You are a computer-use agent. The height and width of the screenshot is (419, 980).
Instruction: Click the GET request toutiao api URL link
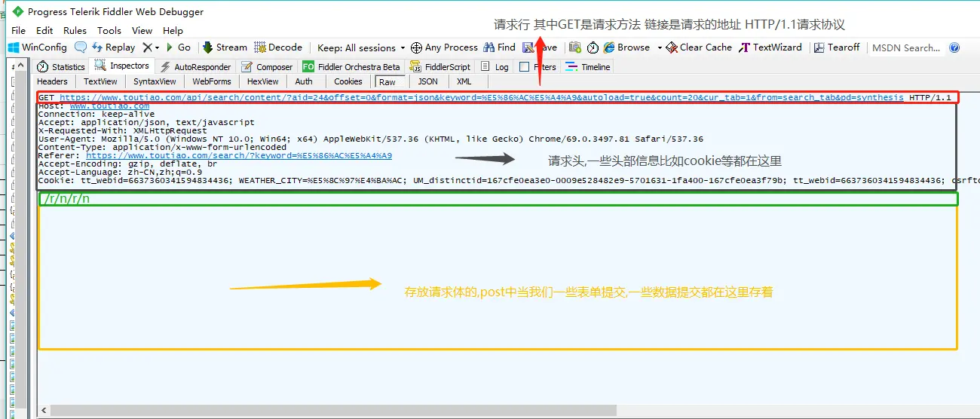pos(481,98)
